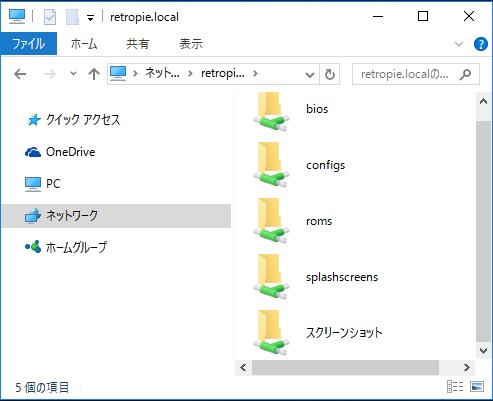Click New Folder icon in quick access toolbar
The width and height of the screenshot is (493, 401).
point(72,17)
